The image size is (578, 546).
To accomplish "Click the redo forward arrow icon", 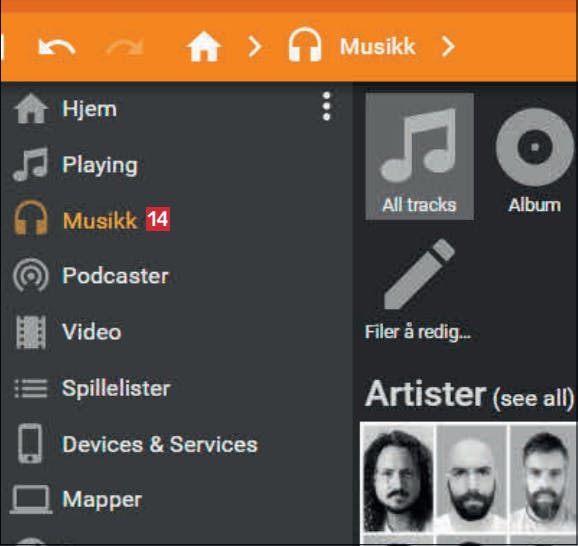I will 124,47.
